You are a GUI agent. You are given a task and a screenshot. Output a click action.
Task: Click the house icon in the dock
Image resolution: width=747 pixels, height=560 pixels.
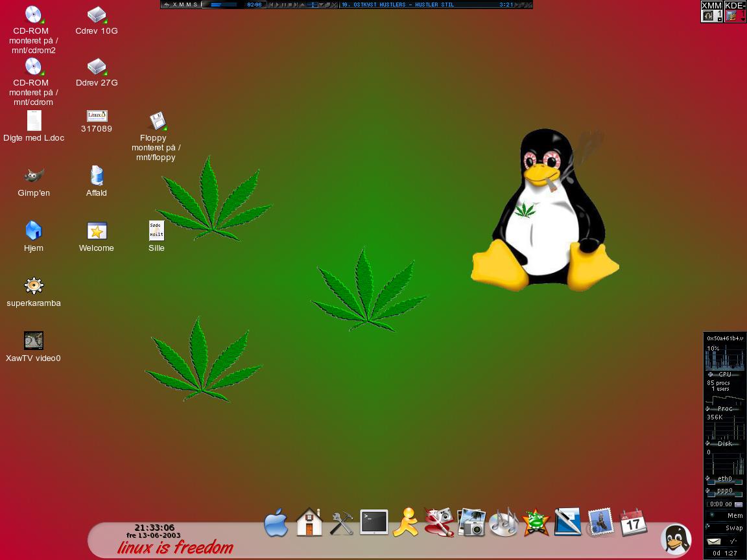[309, 522]
